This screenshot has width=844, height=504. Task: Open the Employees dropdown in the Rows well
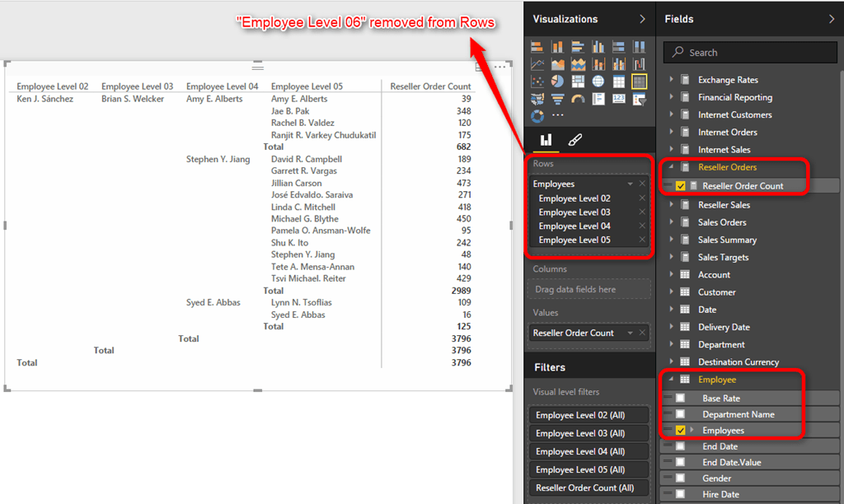[x=630, y=184]
